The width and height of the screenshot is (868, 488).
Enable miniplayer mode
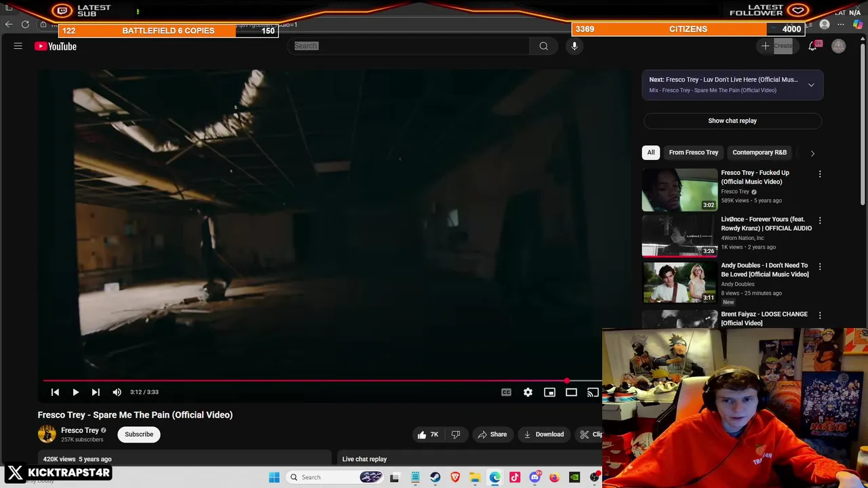(x=549, y=392)
